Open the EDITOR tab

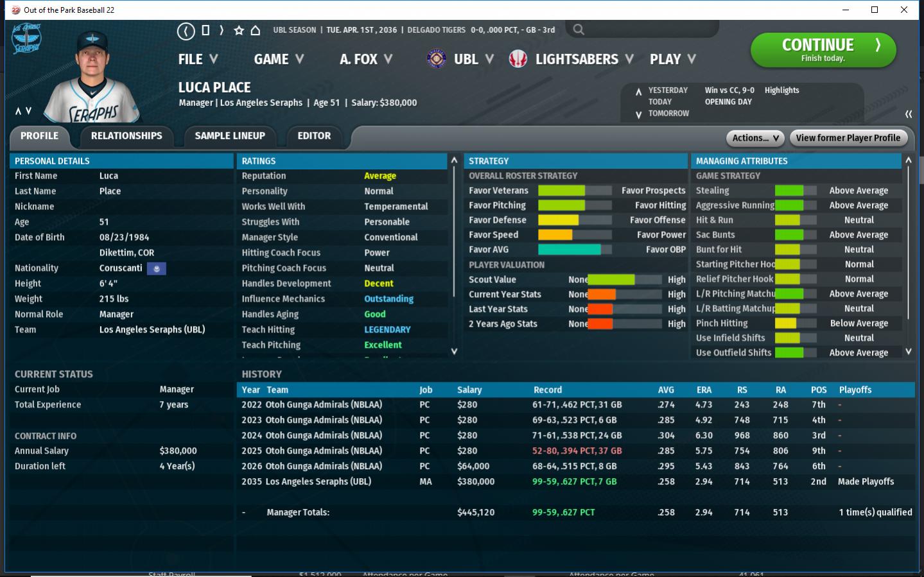314,136
